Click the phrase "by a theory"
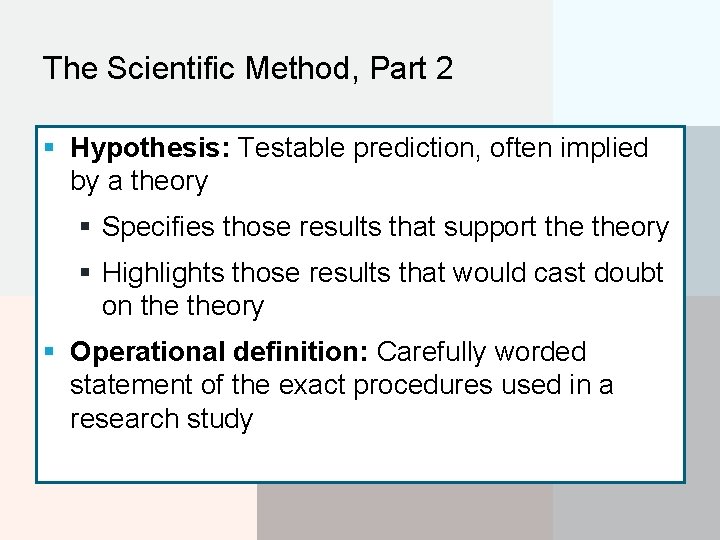 pos(139,182)
